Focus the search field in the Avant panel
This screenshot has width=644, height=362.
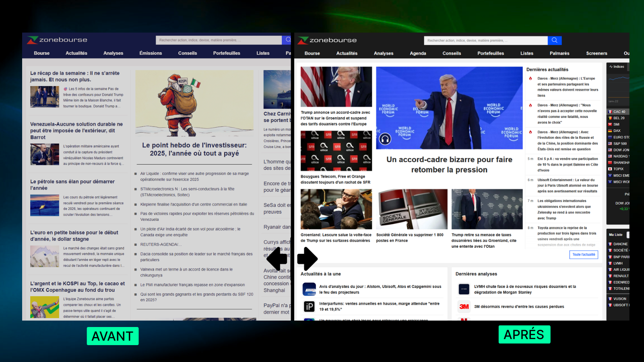click(x=219, y=40)
